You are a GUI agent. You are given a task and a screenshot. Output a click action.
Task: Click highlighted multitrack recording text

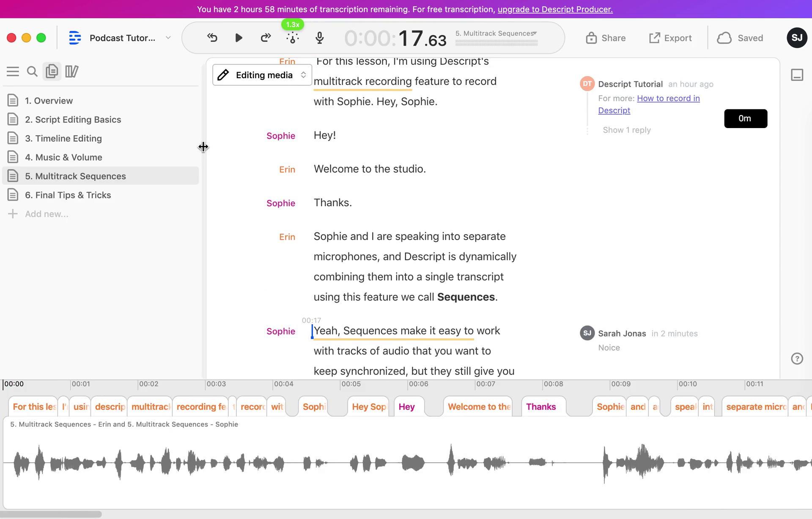point(362,82)
